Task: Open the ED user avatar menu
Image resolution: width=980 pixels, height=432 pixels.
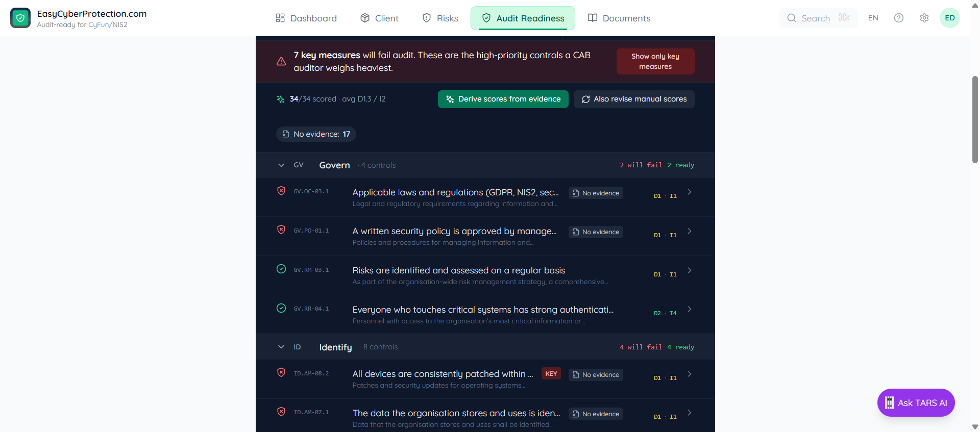Action: point(950,18)
